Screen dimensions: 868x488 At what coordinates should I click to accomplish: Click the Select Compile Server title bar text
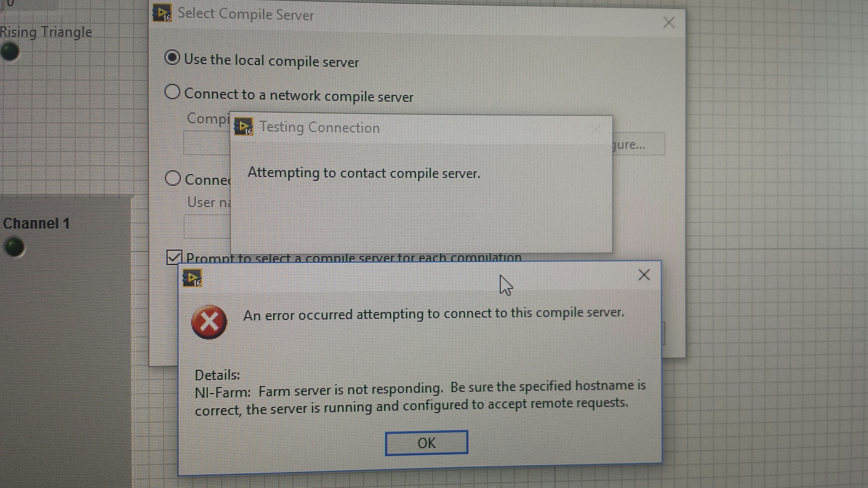point(246,15)
